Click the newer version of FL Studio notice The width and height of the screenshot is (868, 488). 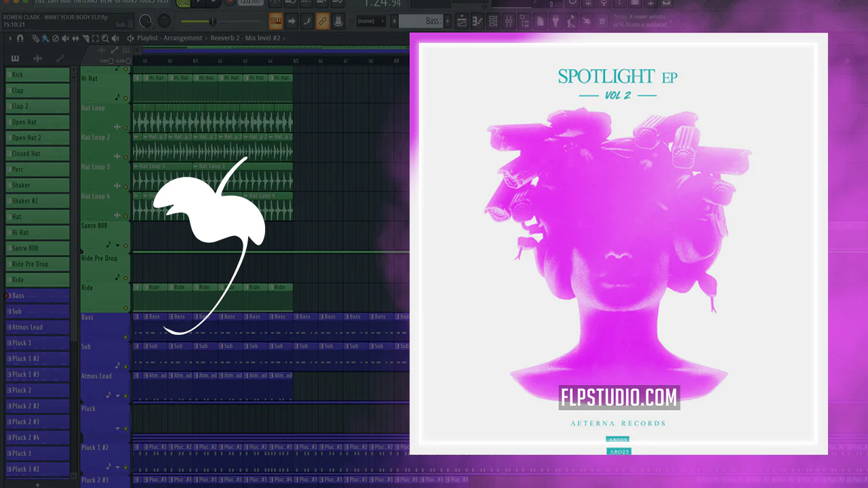click(641, 22)
